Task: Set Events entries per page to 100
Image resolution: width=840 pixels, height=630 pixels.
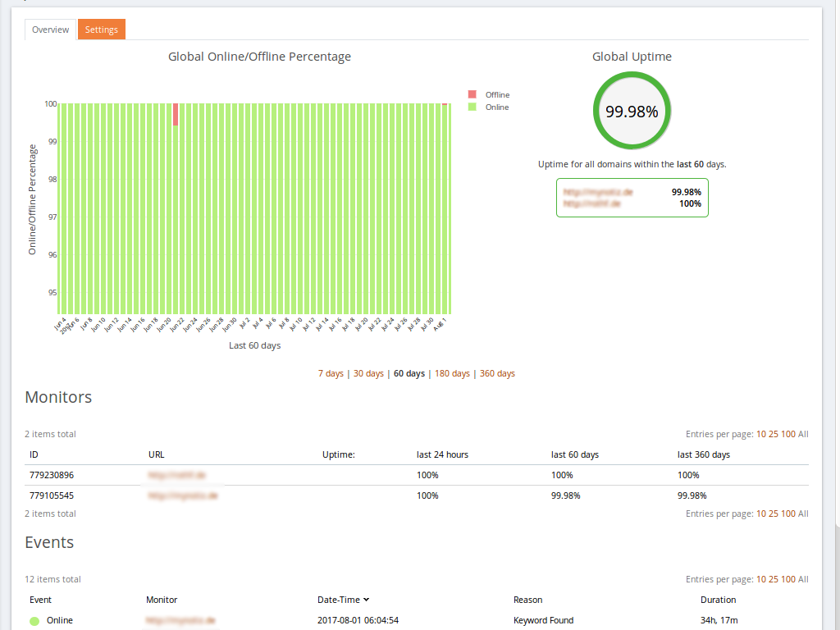Action: [x=788, y=579]
